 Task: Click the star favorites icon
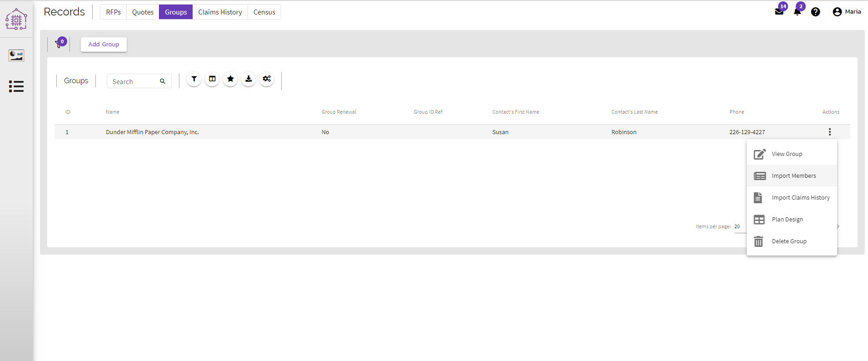point(230,79)
